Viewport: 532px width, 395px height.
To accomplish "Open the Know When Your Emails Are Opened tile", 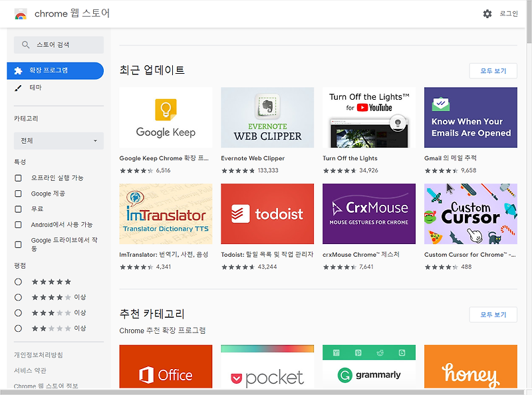I will click(471, 118).
